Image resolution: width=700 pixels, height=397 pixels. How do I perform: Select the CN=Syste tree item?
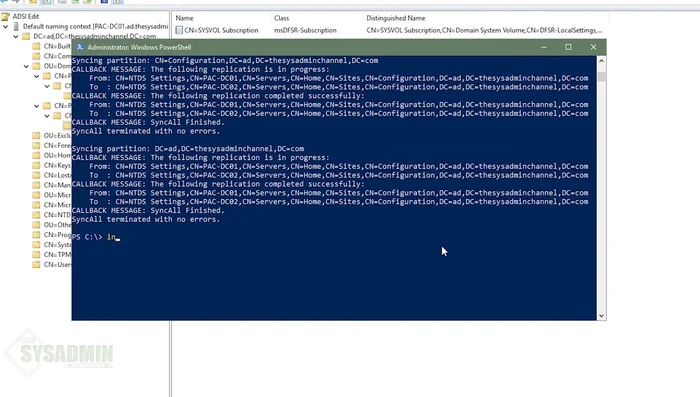(x=57, y=245)
